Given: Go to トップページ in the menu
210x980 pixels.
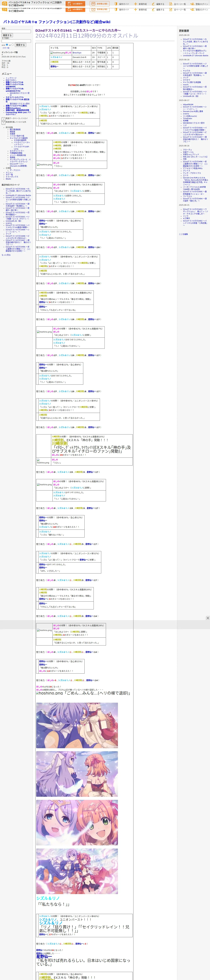Looking at the screenshot, I should [11, 78].
